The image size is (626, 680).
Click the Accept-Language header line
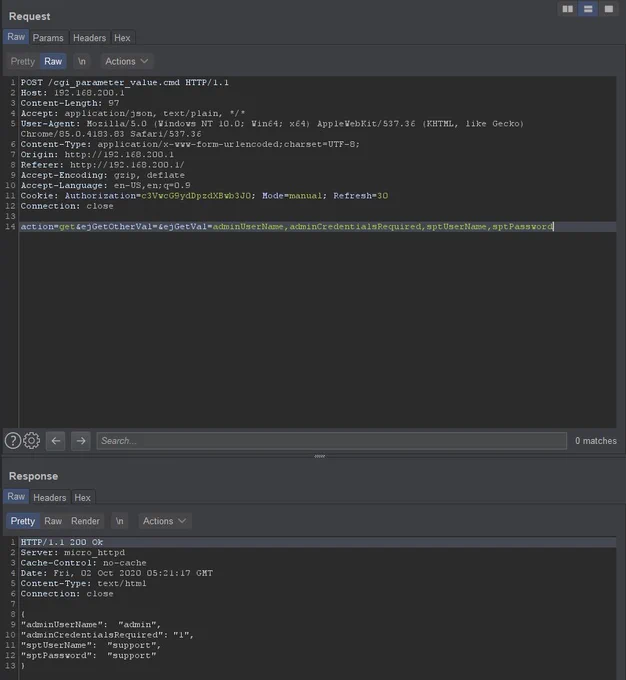[105, 185]
